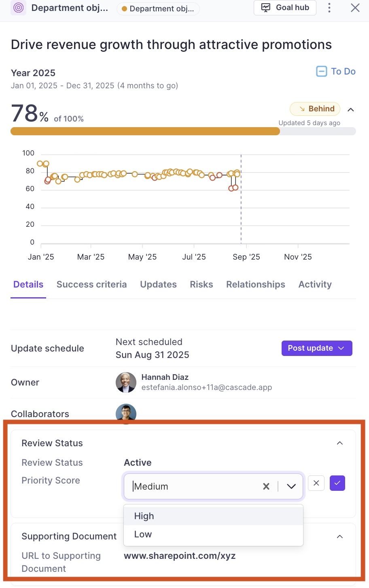
Task: Click the 78% progress bar
Action: 183,131
